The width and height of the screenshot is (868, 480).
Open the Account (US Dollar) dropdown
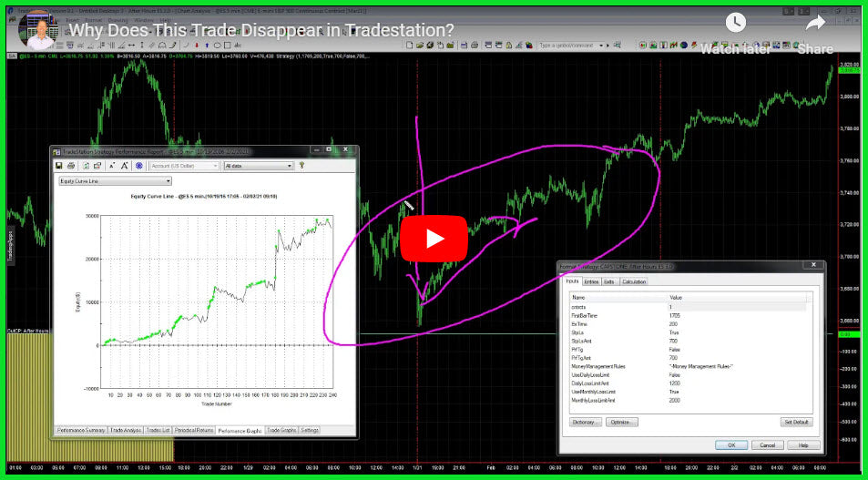coord(184,166)
